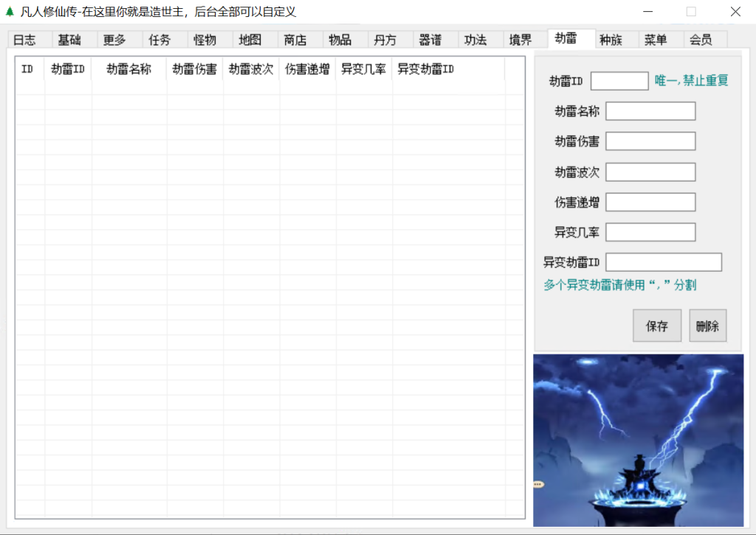The image size is (756, 535).
Task: Switch to the 种族 tab
Action: pyautogui.click(x=611, y=40)
